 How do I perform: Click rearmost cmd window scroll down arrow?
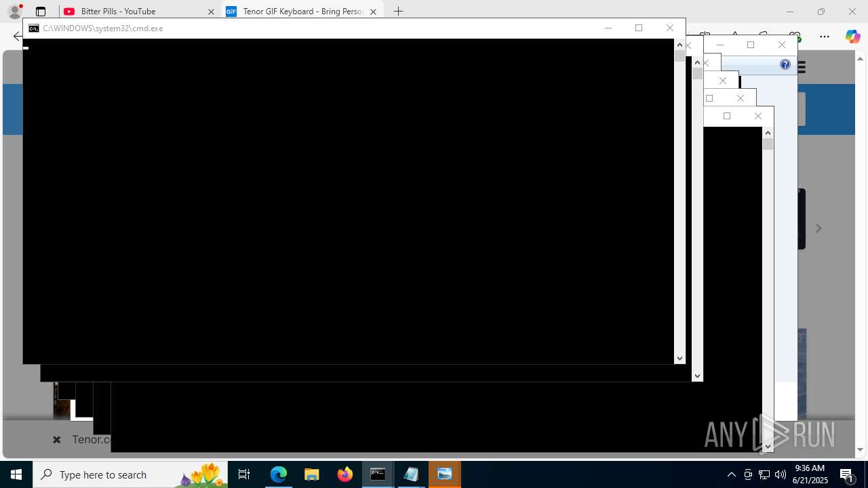[x=768, y=446]
